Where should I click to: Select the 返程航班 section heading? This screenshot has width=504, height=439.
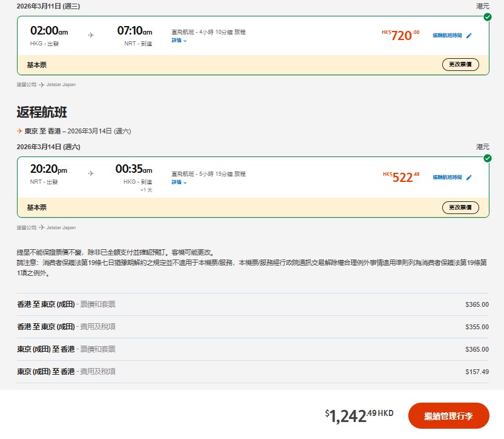40,111
